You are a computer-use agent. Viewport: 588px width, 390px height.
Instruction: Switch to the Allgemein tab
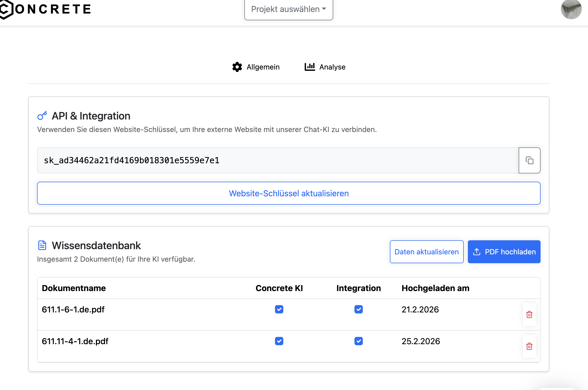click(263, 67)
